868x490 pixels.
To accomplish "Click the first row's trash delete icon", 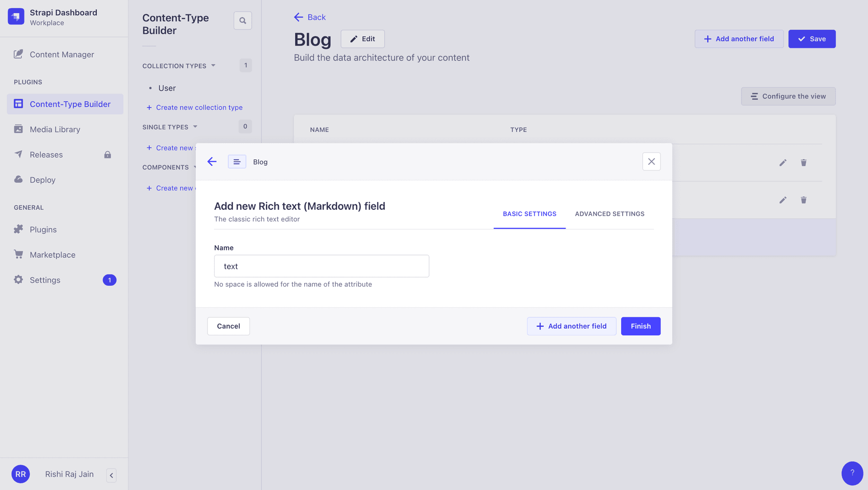I will coord(803,163).
